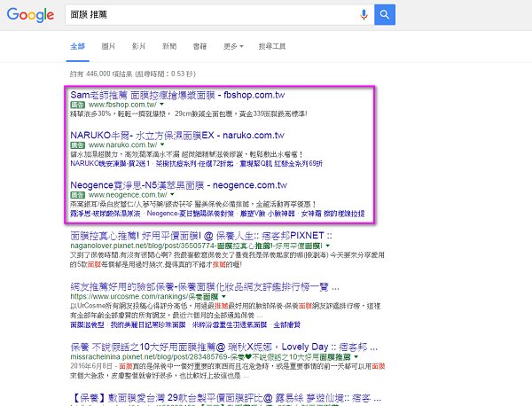Switch to the 新聞 tab
This screenshot has height=406, width=532.
coord(169,46)
